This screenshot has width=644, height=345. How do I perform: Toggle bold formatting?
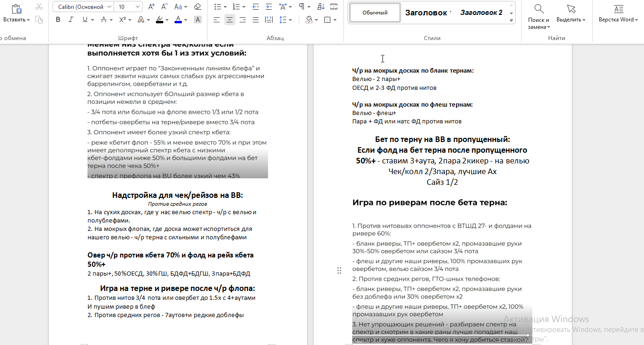[x=58, y=20]
